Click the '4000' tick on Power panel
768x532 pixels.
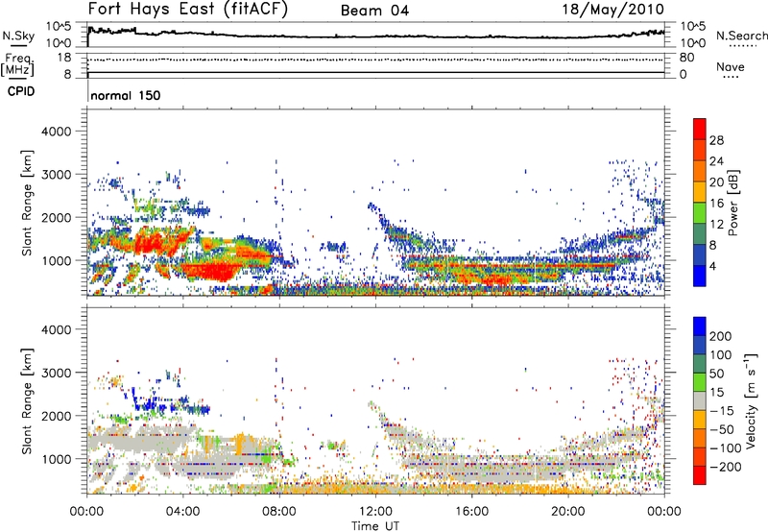56,132
